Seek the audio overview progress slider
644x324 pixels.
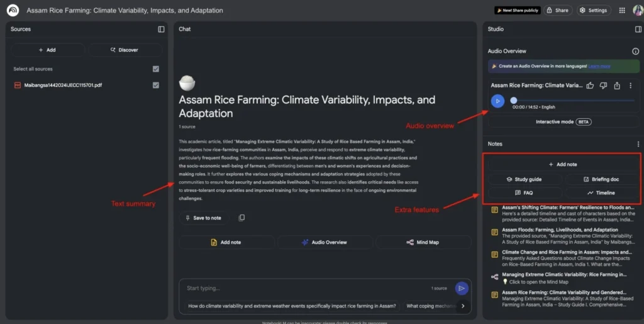[514, 101]
